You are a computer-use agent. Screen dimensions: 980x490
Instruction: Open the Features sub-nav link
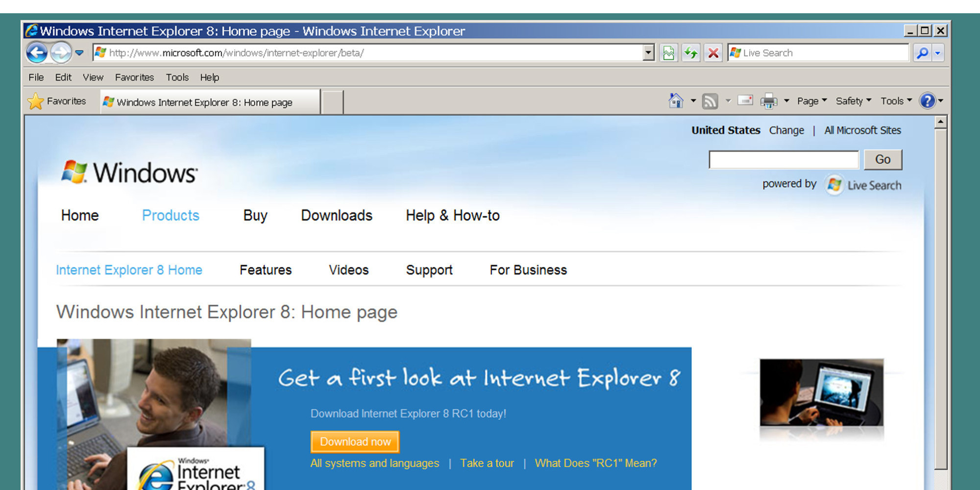click(266, 270)
